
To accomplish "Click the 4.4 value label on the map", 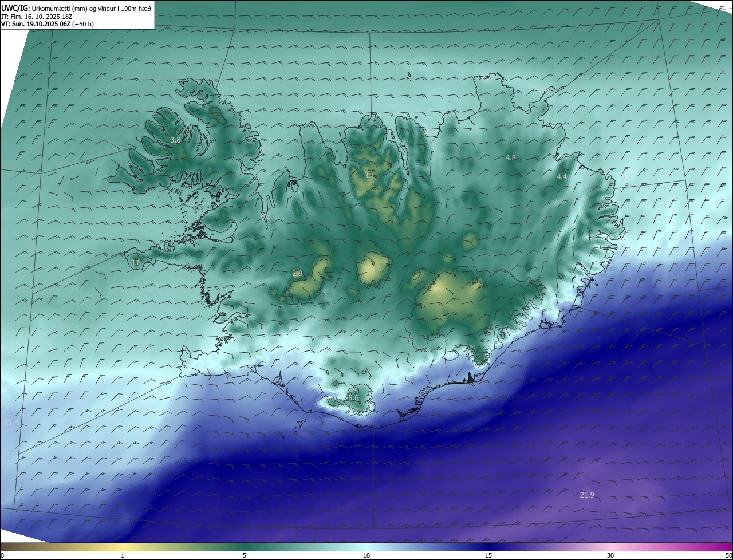I will click(562, 177).
